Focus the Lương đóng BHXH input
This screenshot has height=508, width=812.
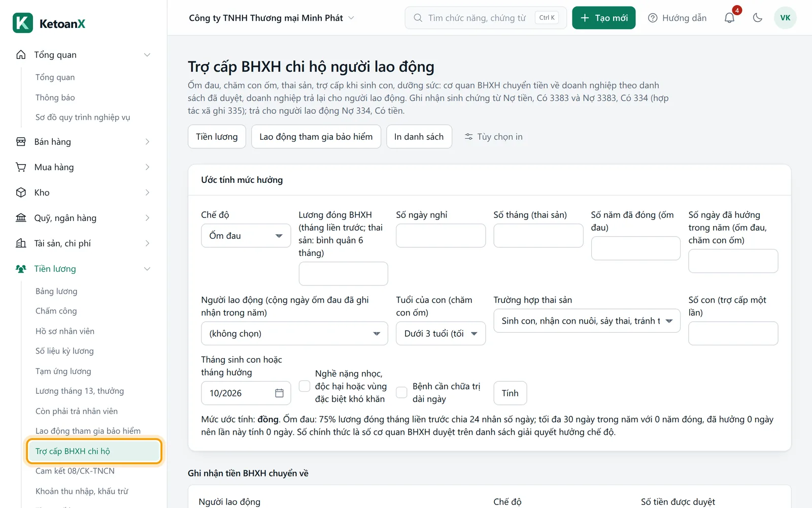pyautogui.click(x=343, y=274)
